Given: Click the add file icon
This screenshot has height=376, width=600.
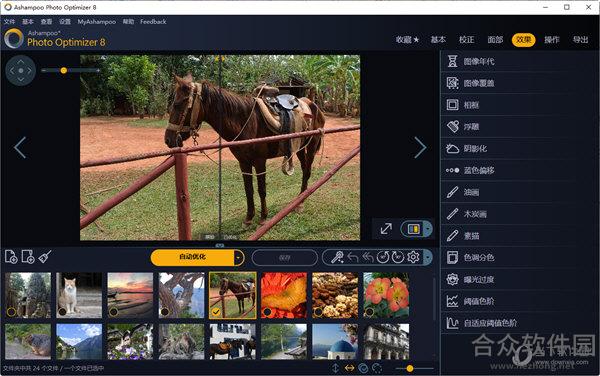Looking at the screenshot, I should (x=11, y=257).
